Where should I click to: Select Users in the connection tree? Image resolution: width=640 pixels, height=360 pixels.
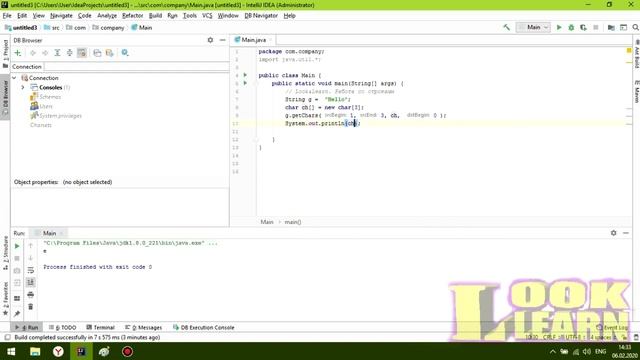[x=41, y=106]
